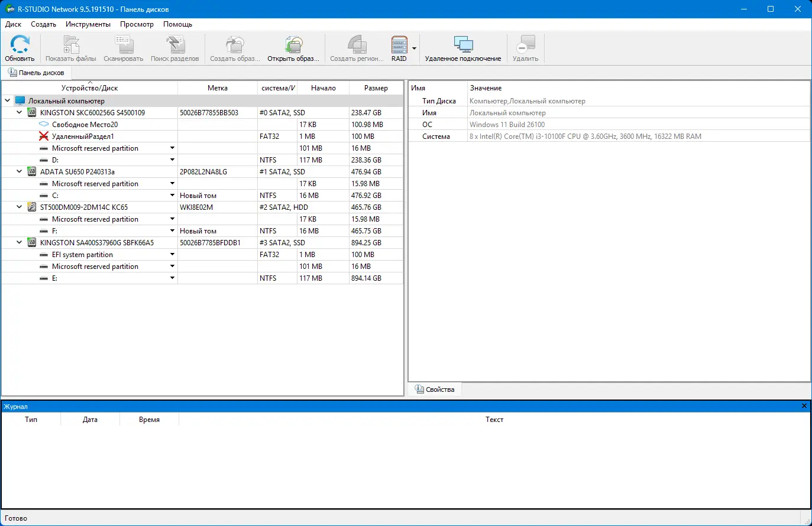Image resolution: width=812 pixels, height=526 pixels.
Task: Open an image via Открыть образ icon
Action: click(x=293, y=47)
